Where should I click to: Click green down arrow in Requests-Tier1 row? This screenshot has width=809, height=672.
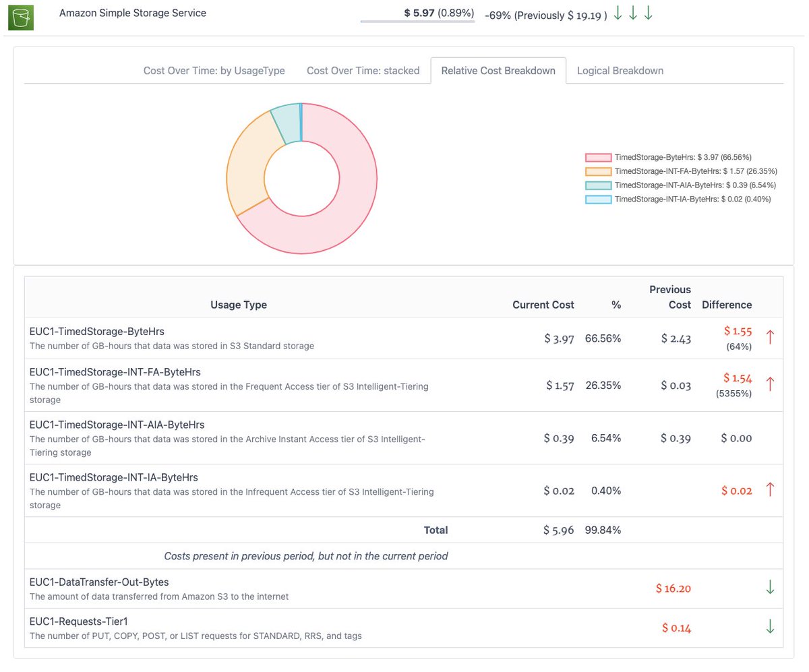[x=770, y=627]
